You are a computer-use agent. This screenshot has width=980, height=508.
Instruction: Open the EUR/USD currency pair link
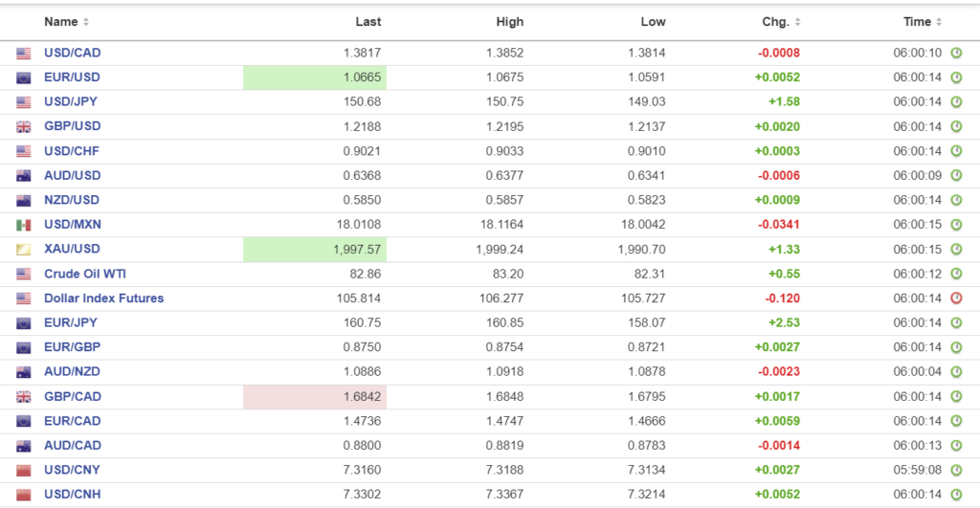click(x=72, y=77)
